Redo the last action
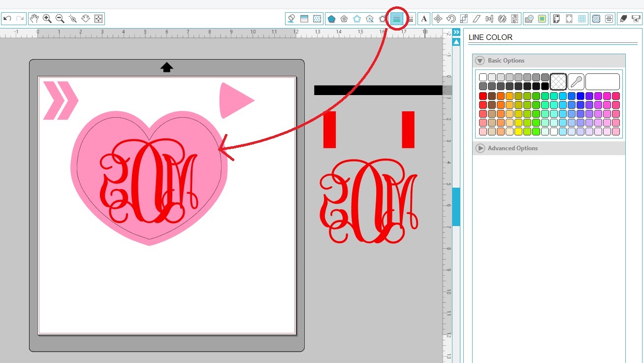Screen dimensions: 644x363 click(20, 18)
